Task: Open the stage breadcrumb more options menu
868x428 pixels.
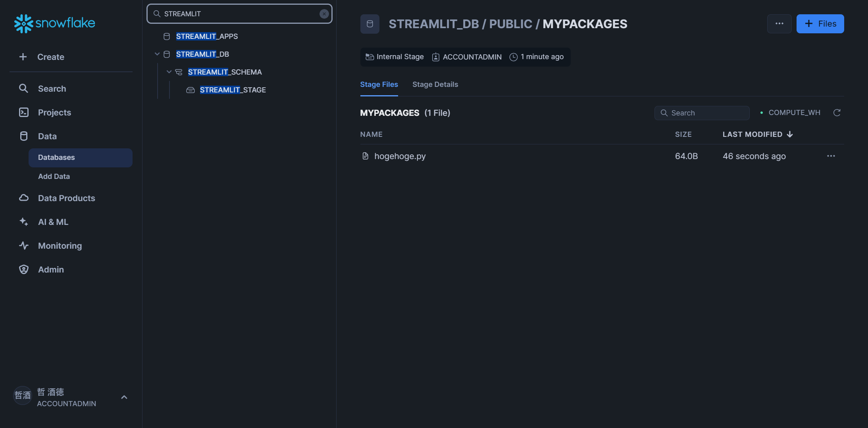Action: (779, 23)
